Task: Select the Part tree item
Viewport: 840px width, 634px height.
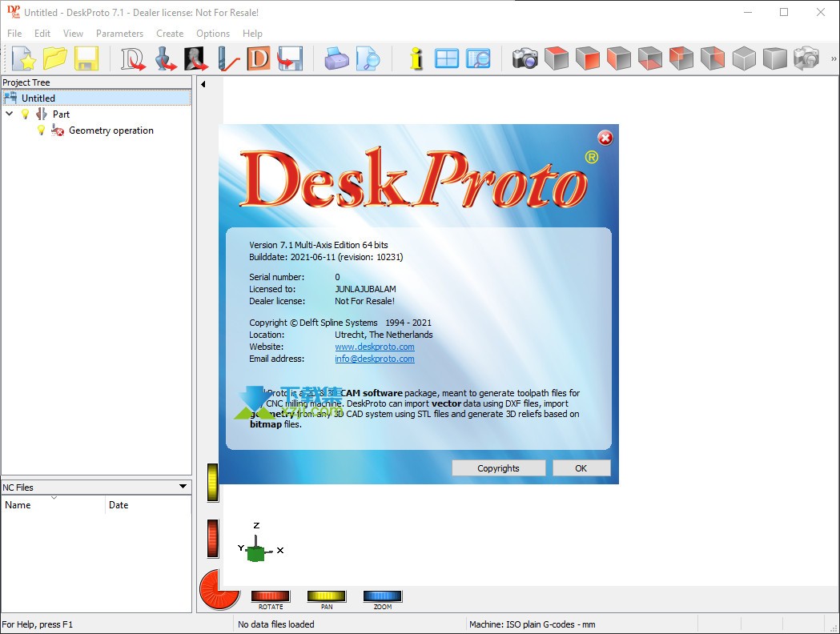Action: click(61, 114)
